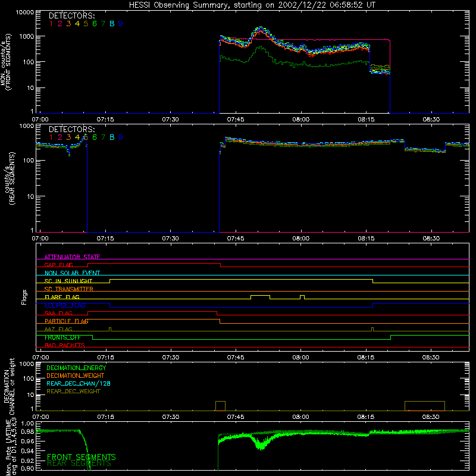Click the 07:30 time label under decimation panel
The width and height of the screenshot is (476, 476).
[x=171, y=417]
